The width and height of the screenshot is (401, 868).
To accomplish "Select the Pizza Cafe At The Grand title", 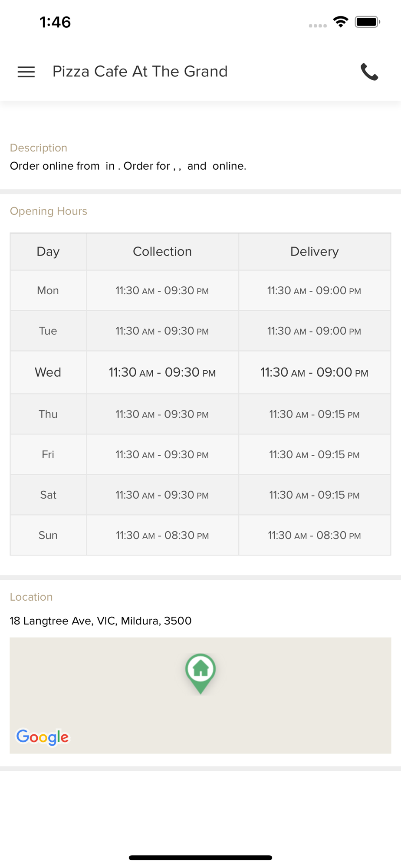I will click(140, 72).
